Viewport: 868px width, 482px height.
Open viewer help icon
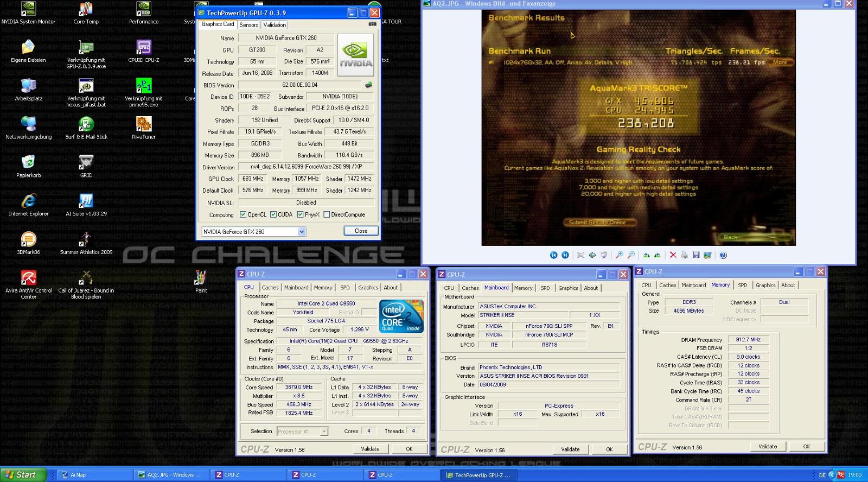723,255
